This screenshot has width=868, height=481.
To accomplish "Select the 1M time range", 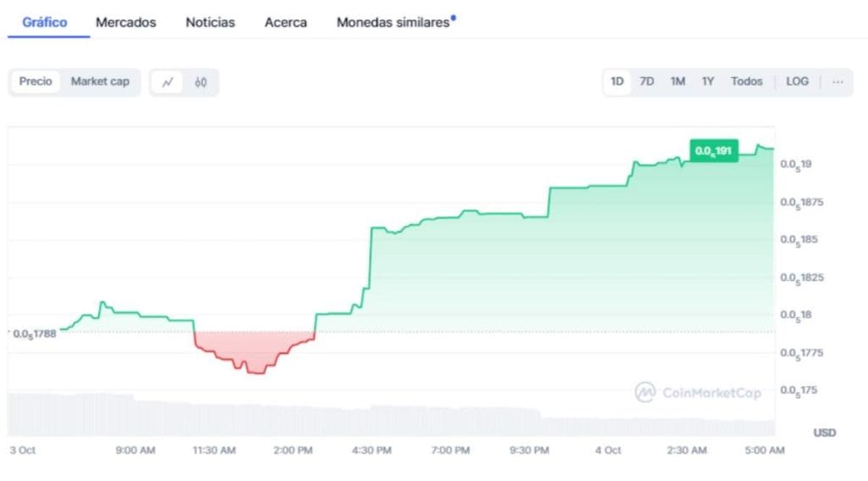I will click(678, 81).
